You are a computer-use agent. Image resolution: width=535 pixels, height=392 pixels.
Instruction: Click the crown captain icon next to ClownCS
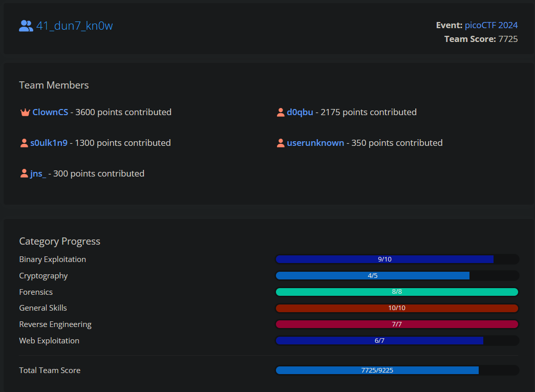coord(25,112)
